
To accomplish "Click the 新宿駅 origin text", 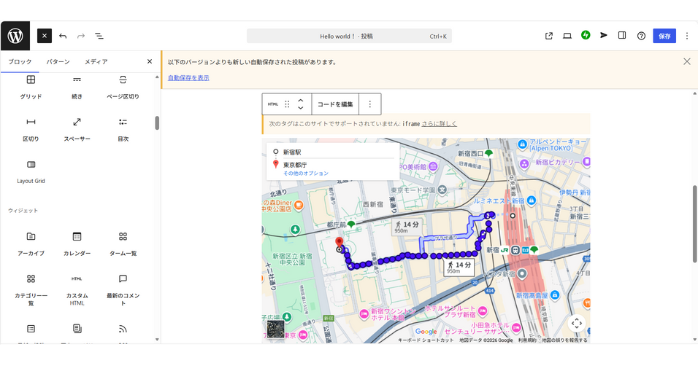I will point(292,152).
